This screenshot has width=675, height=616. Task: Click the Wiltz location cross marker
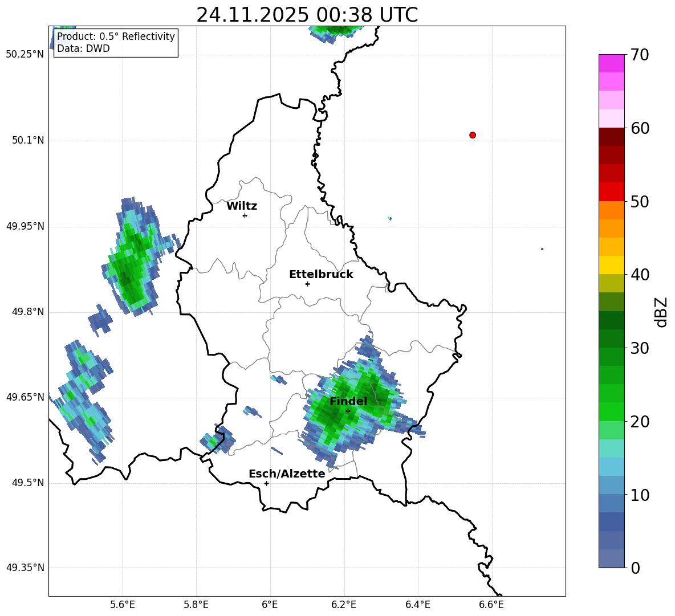[245, 215]
